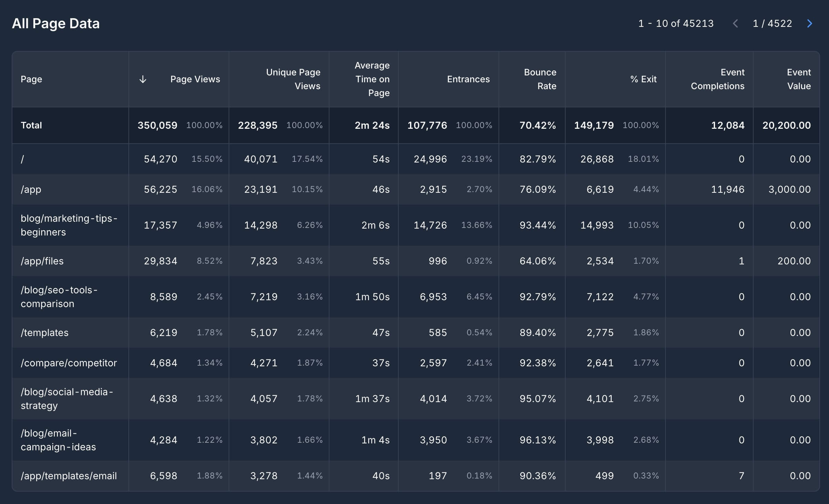This screenshot has width=829, height=504.
Task: Select /app/templates/email page row
Action: 69,476
